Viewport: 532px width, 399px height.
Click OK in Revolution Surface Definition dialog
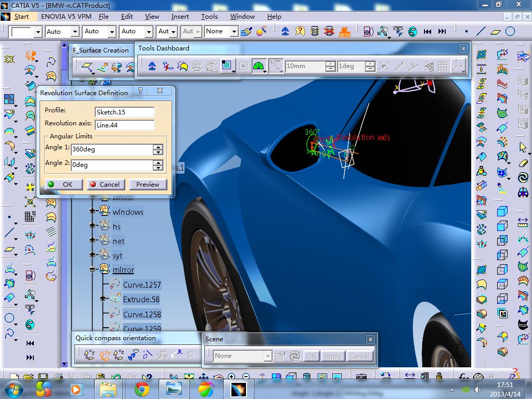point(64,184)
